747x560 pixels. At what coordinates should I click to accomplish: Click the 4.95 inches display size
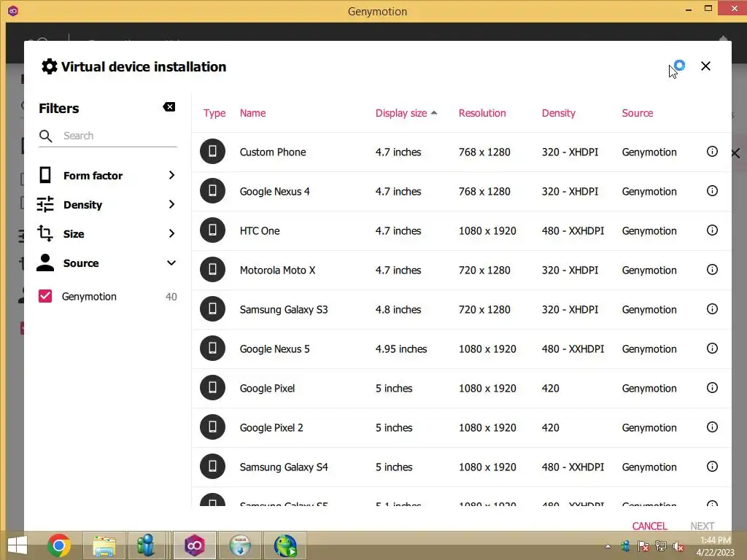[x=401, y=349]
